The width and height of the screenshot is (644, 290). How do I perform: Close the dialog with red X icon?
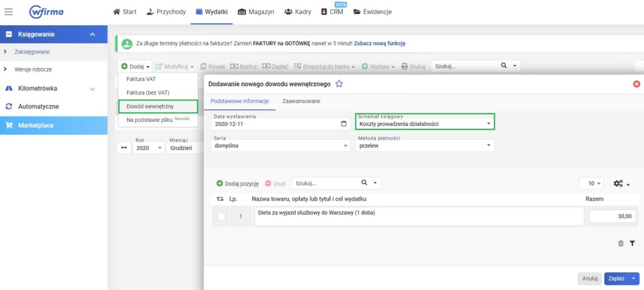[x=636, y=84]
